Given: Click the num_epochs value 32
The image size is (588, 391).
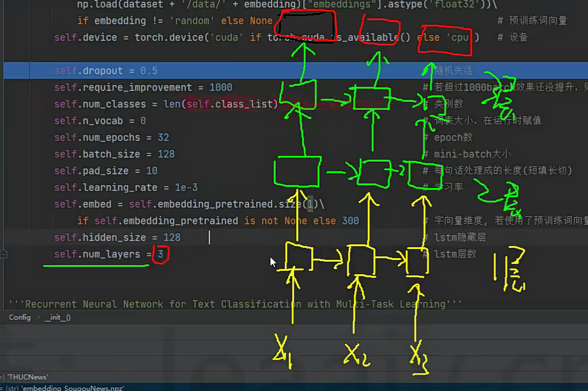Looking at the screenshot, I should click(163, 137).
